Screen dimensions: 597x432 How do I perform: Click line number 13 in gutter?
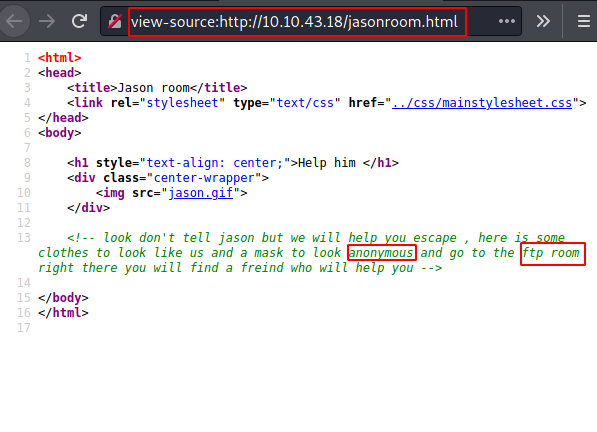pyautogui.click(x=24, y=238)
